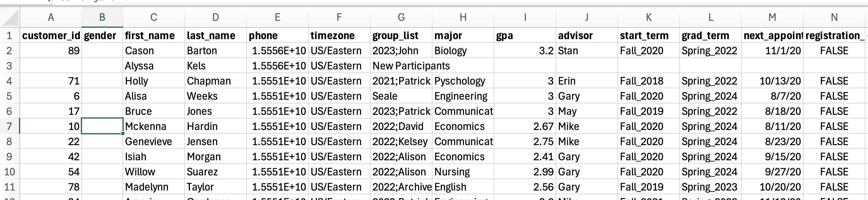Viewport: 868px width, 200px height.
Task: Click the Select All corner triangle
Action: pos(10,18)
